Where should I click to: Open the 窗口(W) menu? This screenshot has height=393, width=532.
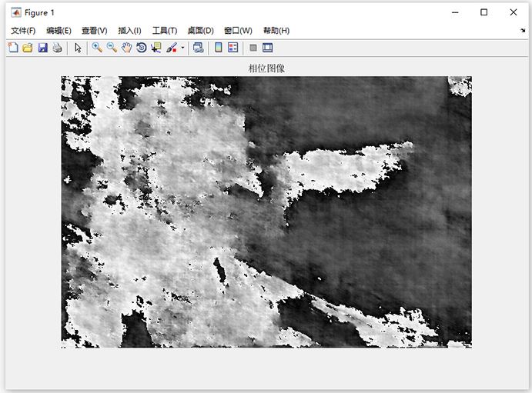click(x=238, y=31)
